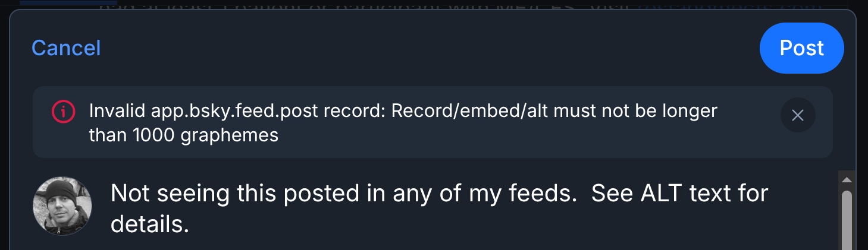Dismiss the error banner with X
The image size is (868, 250).
point(797,115)
